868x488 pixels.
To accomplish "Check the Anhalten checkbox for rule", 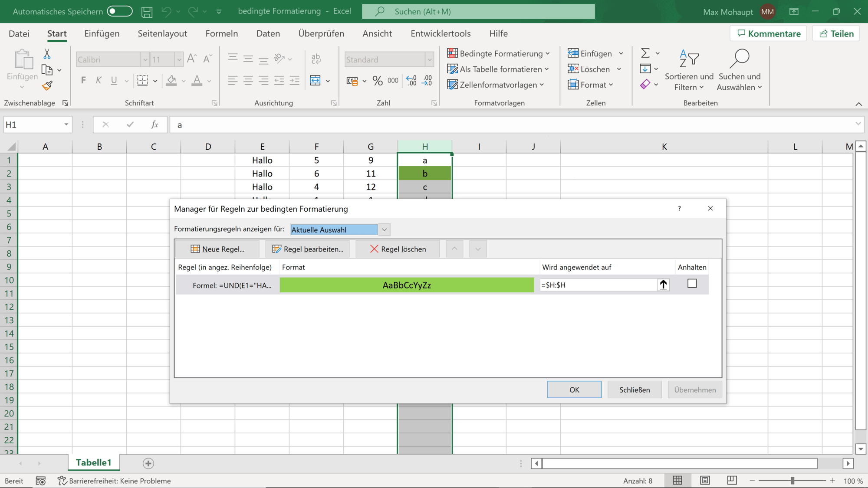I will (692, 284).
